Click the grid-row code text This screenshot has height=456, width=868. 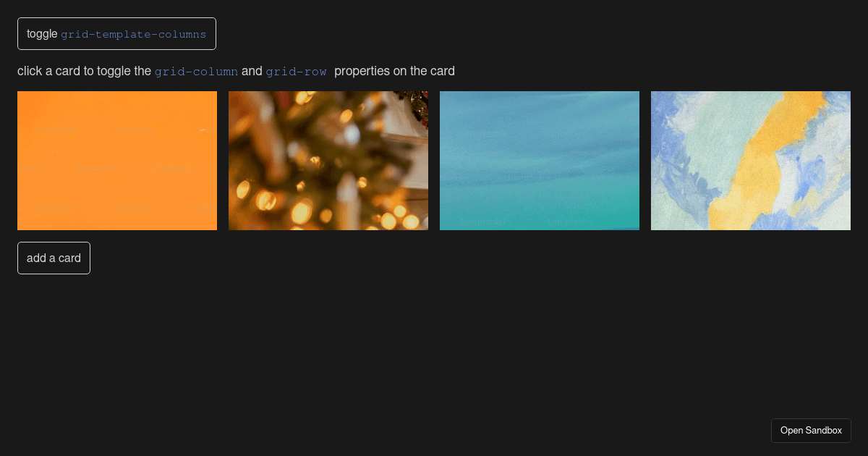(296, 72)
